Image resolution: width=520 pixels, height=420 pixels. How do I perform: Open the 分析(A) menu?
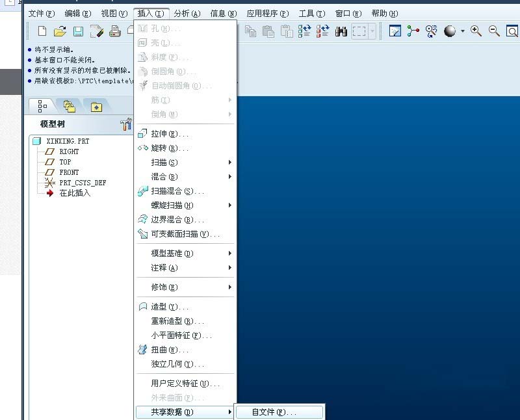pos(187,14)
